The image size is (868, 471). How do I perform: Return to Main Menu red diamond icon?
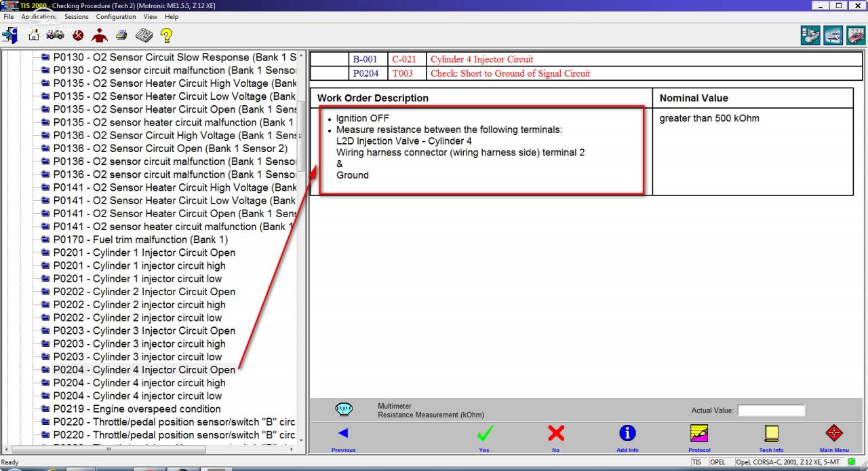click(x=834, y=433)
